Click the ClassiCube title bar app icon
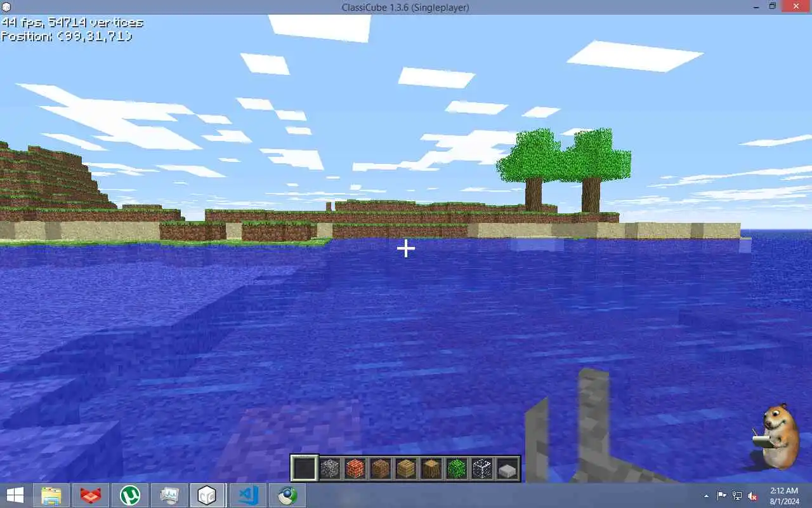Image resolution: width=812 pixels, height=508 pixels. click(6, 7)
